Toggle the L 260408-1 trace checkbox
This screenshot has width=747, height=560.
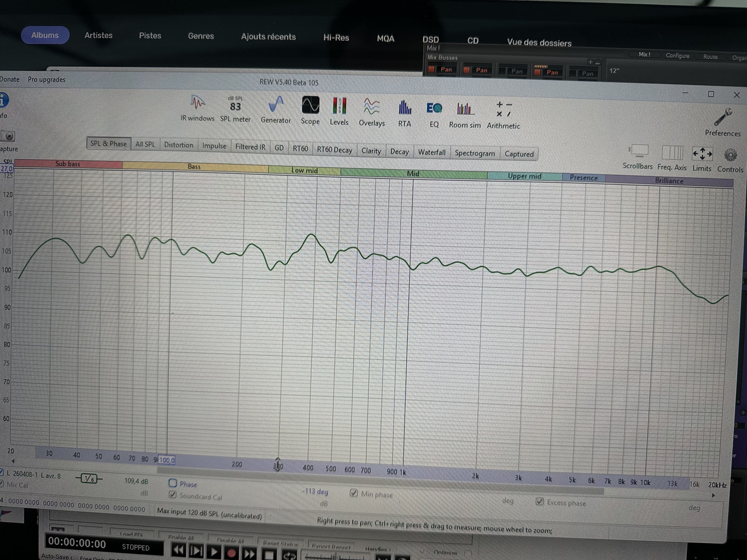pyautogui.click(x=2, y=473)
